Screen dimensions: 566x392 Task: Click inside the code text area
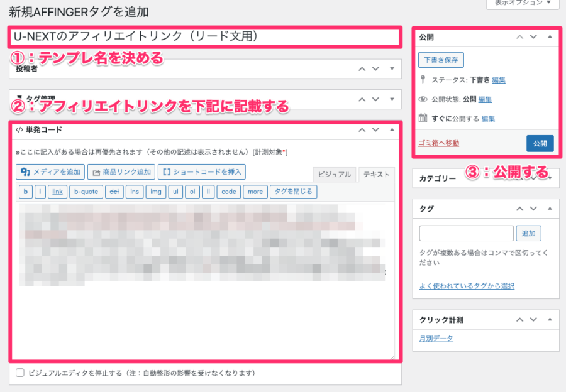tap(205, 281)
